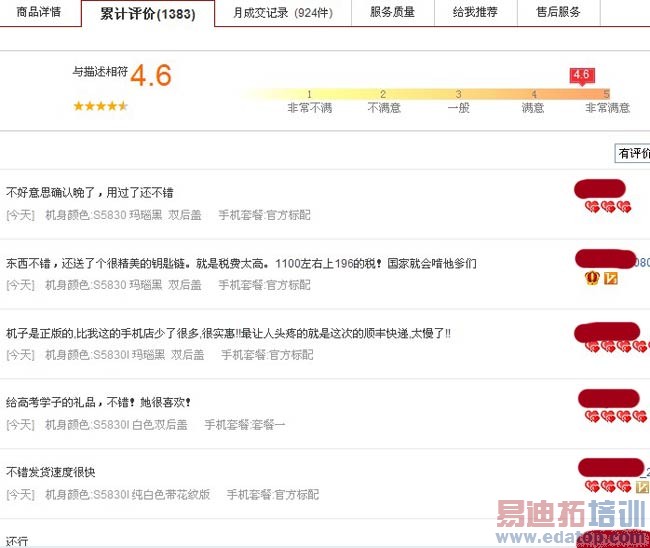Click the five-star rating icons
Image resolution: width=650 pixels, height=548 pixels.
pos(100,107)
